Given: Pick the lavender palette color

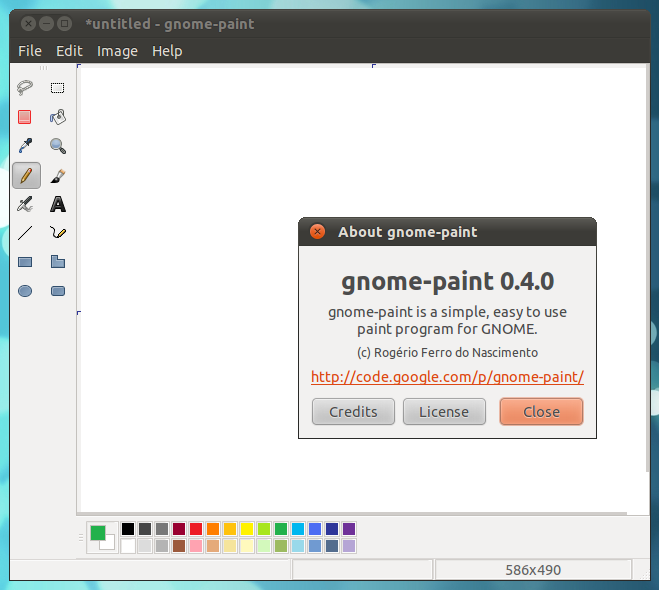Looking at the screenshot, I should [349, 546].
